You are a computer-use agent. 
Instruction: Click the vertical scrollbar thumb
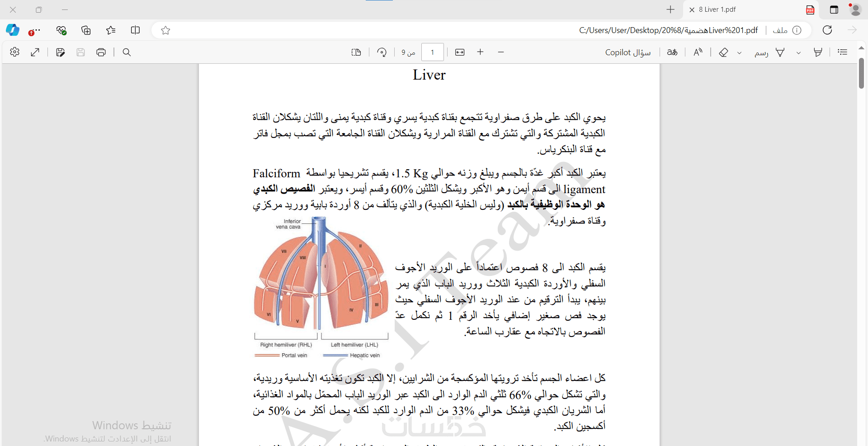(861, 73)
